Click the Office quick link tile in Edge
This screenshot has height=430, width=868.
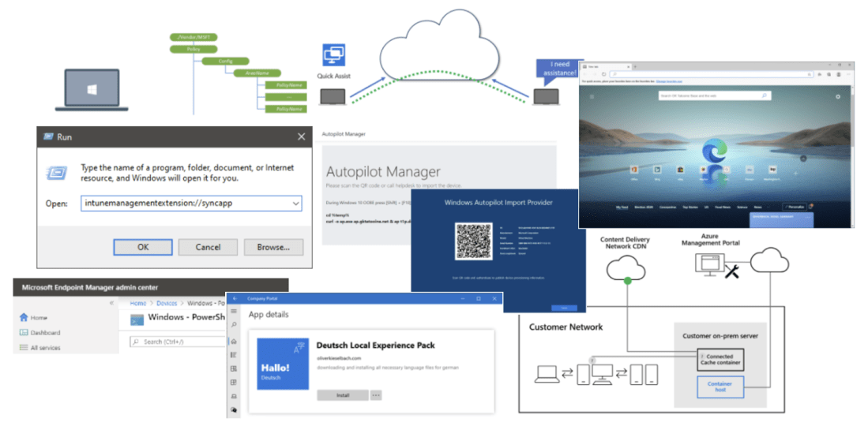[x=634, y=170]
